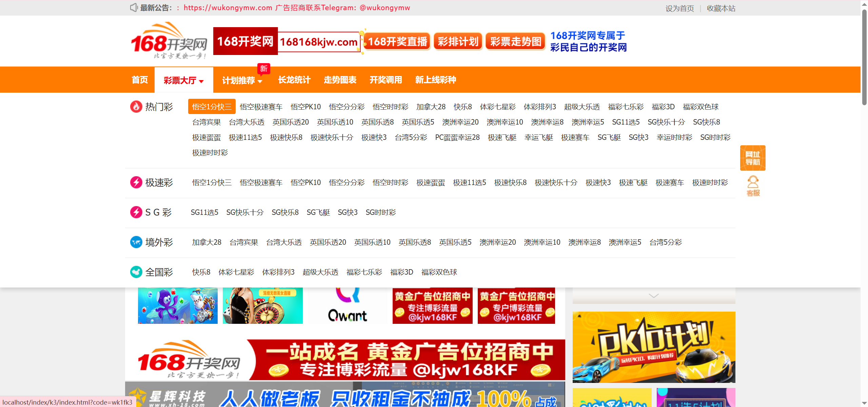Click the 168开奖直播 button
The height and width of the screenshot is (407, 868).
click(397, 42)
